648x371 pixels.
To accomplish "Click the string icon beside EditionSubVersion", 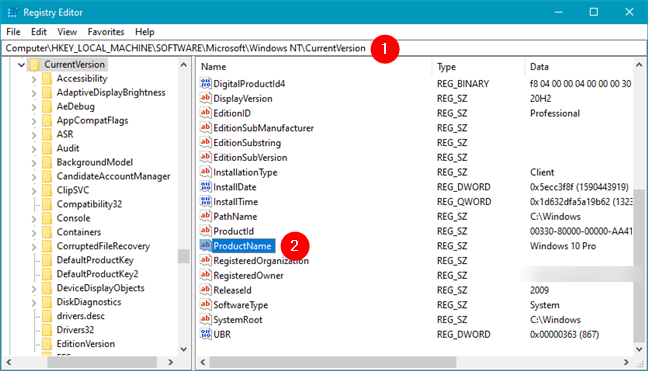I will [x=205, y=157].
